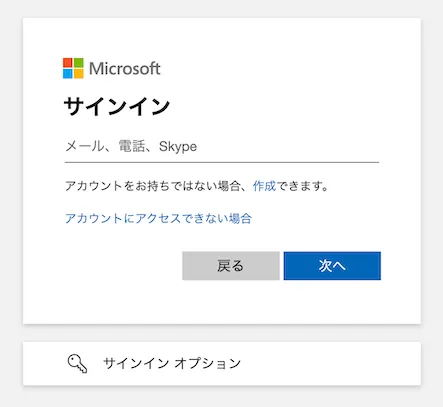Click blank white area below 戻る button
The width and height of the screenshot is (443, 407).
pos(231,302)
